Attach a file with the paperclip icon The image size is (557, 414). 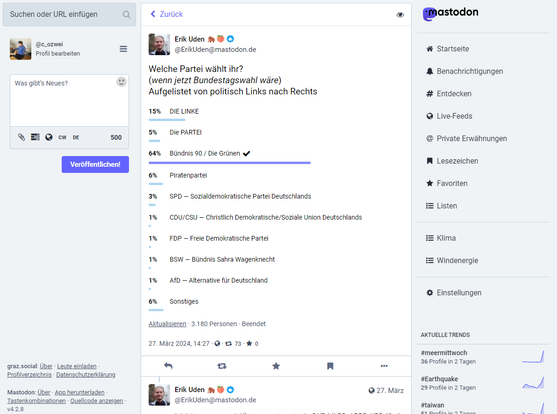coord(21,137)
